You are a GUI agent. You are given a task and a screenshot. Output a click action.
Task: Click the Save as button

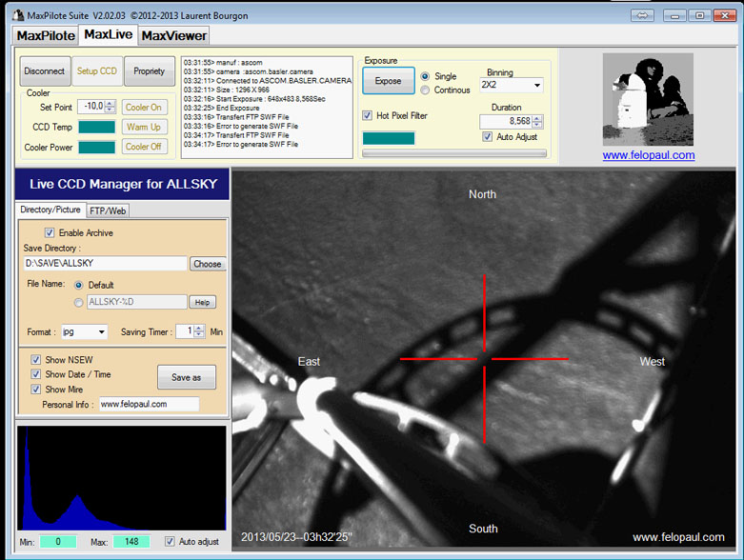[187, 377]
